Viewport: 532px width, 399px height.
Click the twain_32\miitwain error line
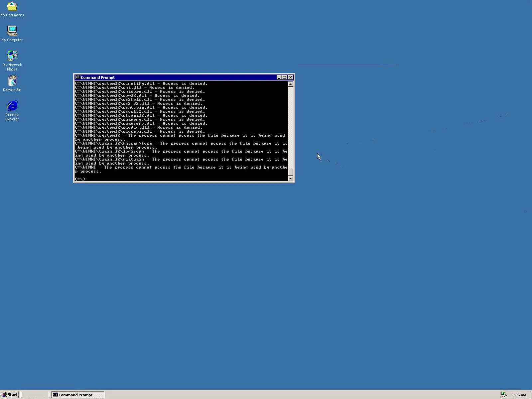point(181,161)
